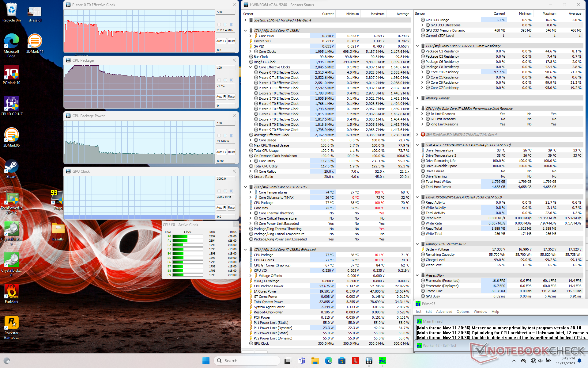Collapse the CPU Intel Core i7-1365U section
The width and height of the screenshot is (588, 368).
(245, 31)
